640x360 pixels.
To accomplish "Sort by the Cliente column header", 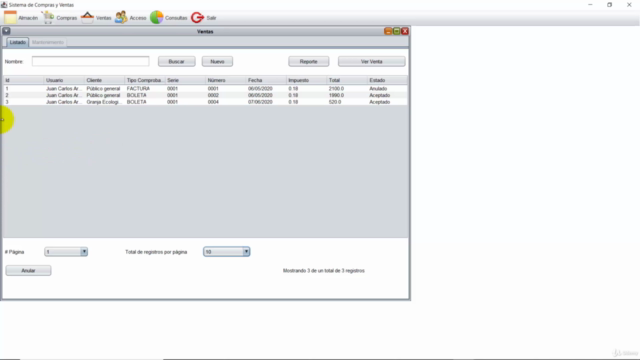I will (104, 80).
